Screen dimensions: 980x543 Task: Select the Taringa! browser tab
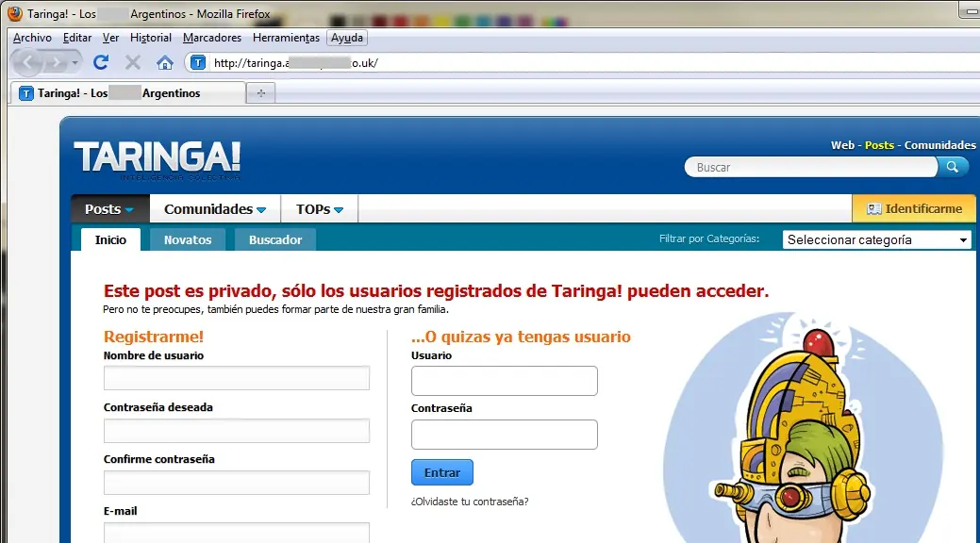(x=128, y=93)
